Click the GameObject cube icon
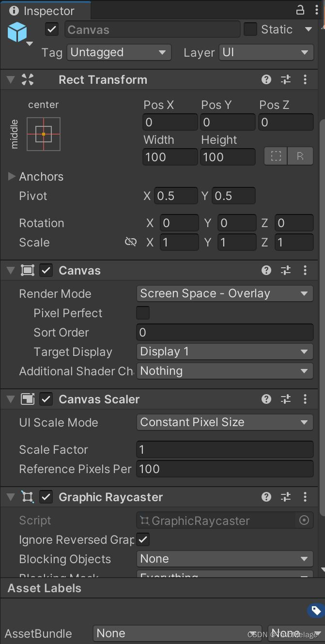 coord(17,33)
